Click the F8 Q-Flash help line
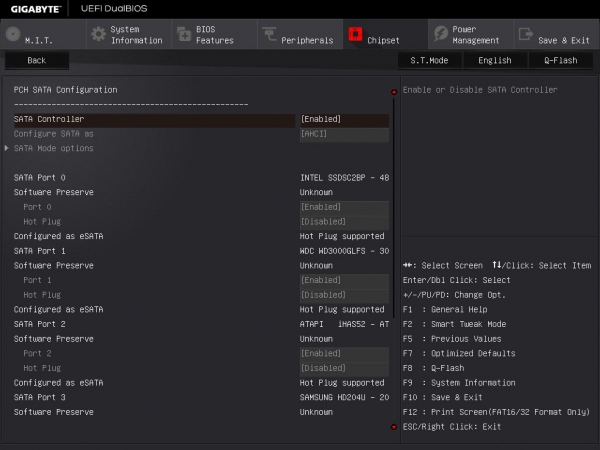 point(434,368)
